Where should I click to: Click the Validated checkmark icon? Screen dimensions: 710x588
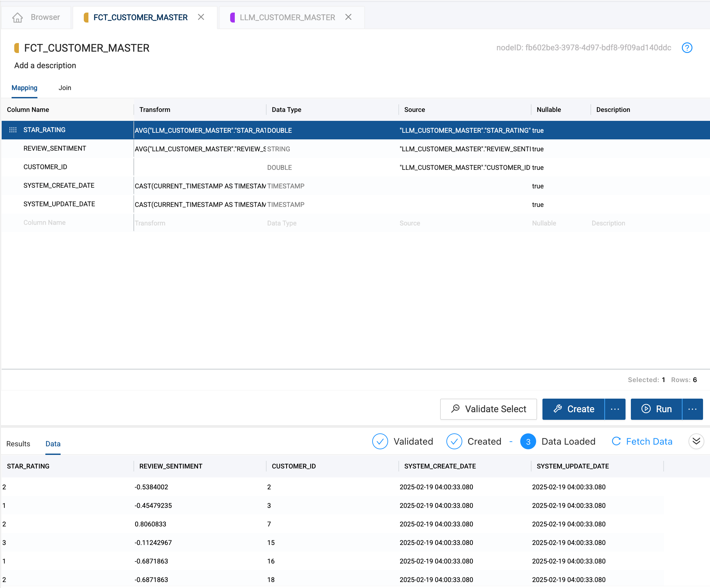(x=380, y=441)
